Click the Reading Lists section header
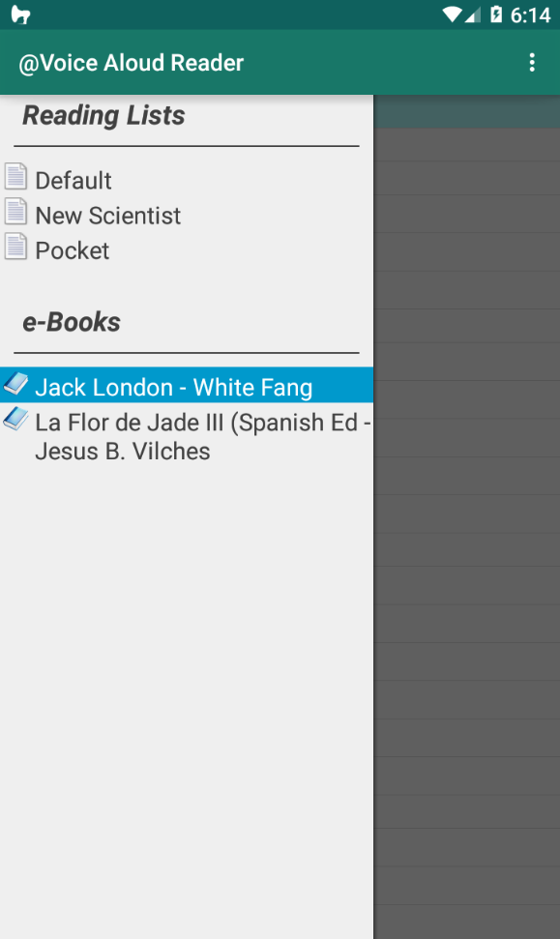The width and height of the screenshot is (560, 939). click(103, 115)
